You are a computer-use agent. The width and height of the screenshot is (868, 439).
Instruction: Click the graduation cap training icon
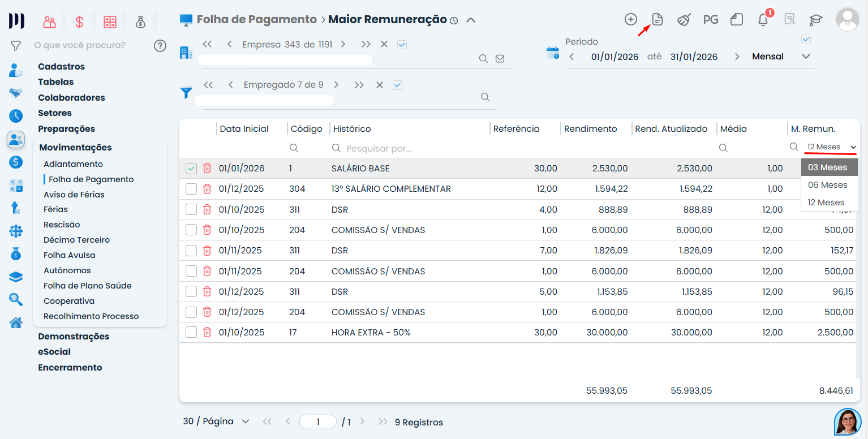(x=815, y=19)
